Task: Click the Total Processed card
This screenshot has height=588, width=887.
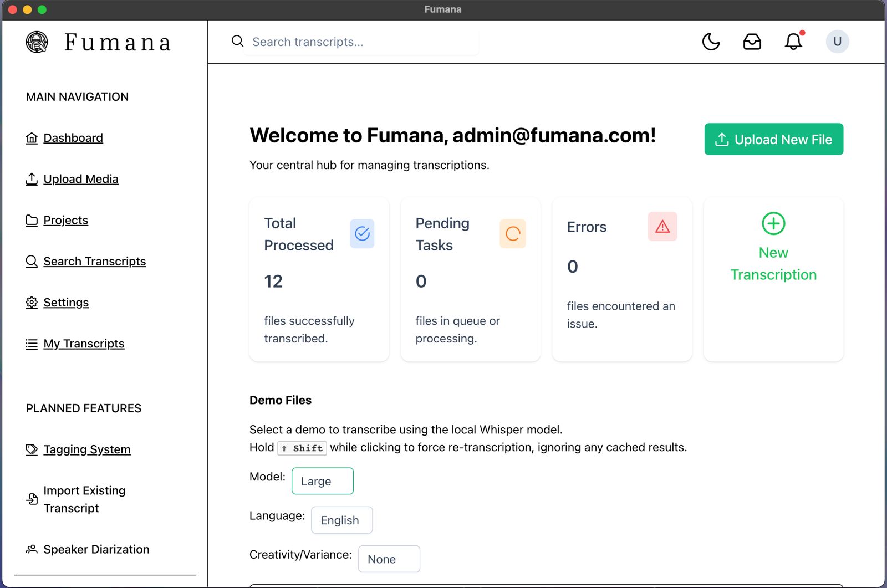Action: tap(319, 279)
